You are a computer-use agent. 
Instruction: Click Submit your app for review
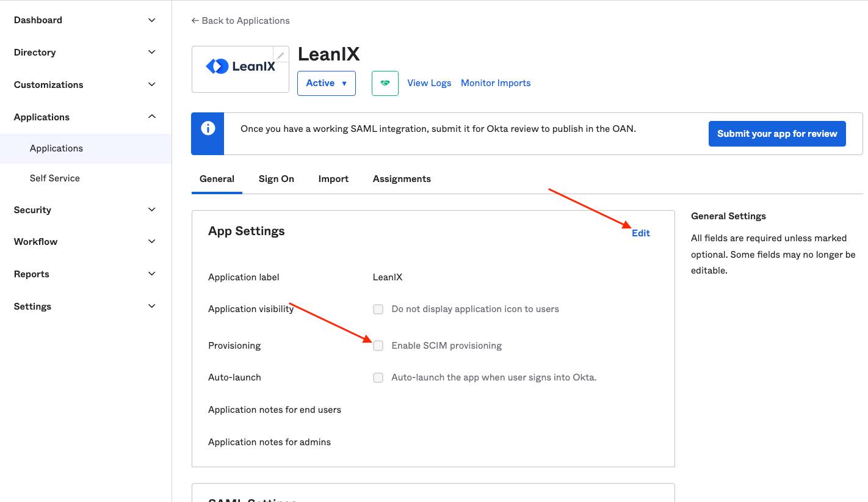click(777, 134)
